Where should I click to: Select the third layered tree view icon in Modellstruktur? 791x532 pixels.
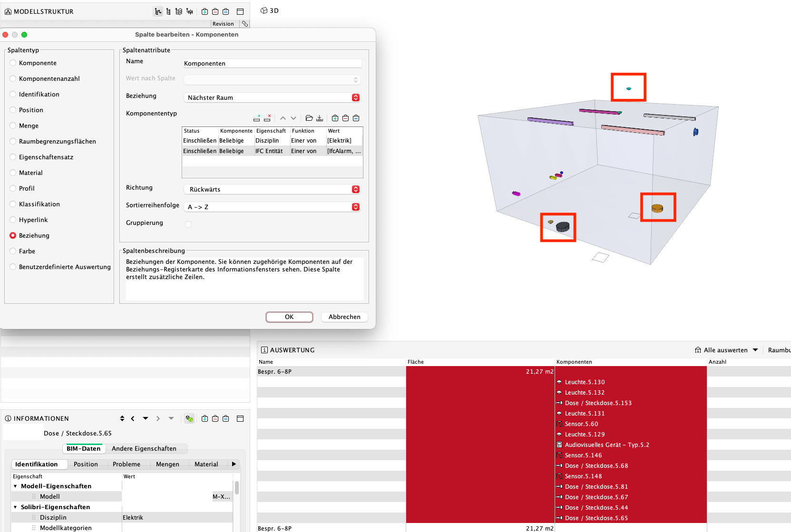tap(179, 11)
